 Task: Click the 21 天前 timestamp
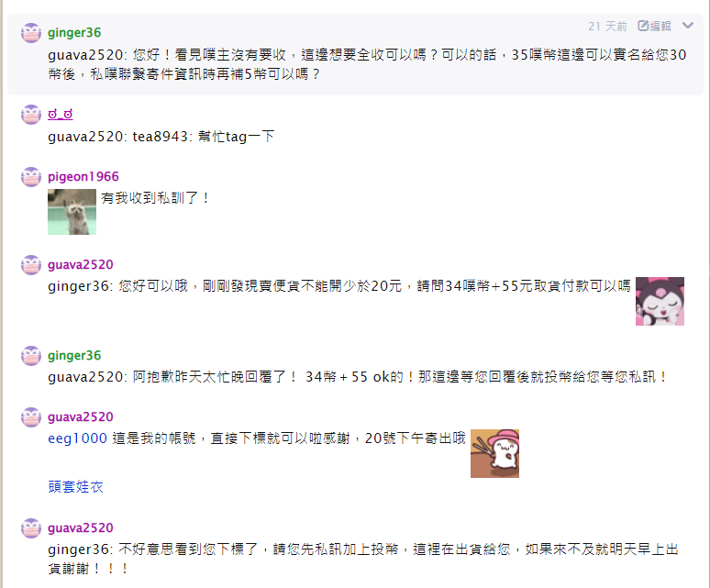607,27
